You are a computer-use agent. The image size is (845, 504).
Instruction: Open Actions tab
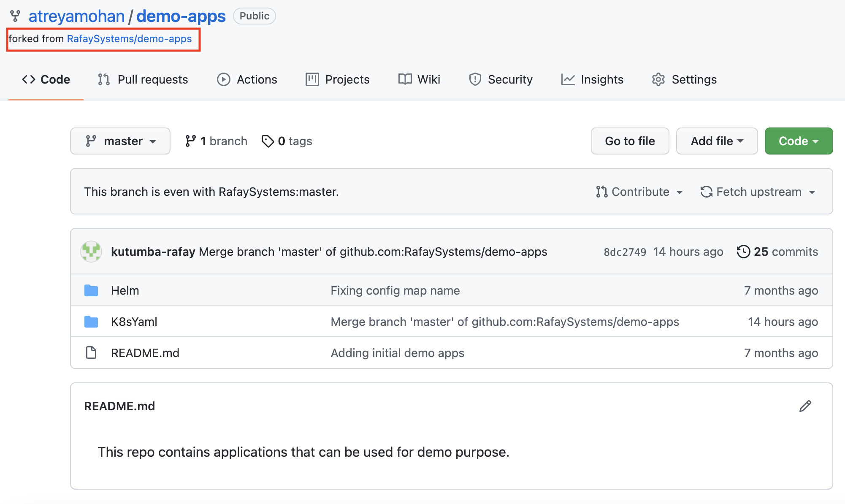(248, 79)
